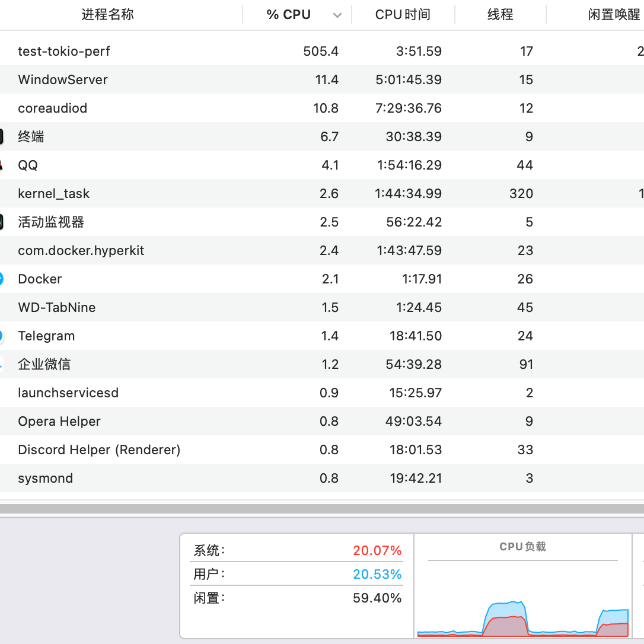This screenshot has height=644, width=644.
Task: Click the 49:03.54 CPU time value
Action: point(413,421)
